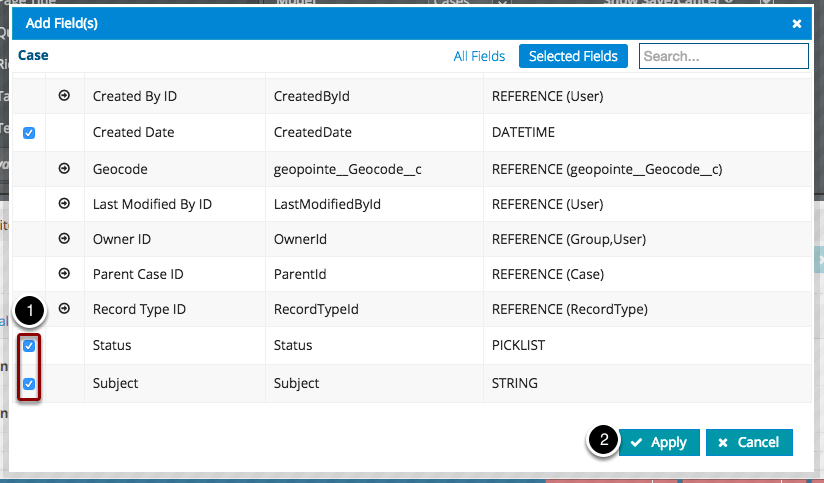The height and width of the screenshot is (483, 824).
Task: Click the Case object link
Action: (x=33, y=56)
